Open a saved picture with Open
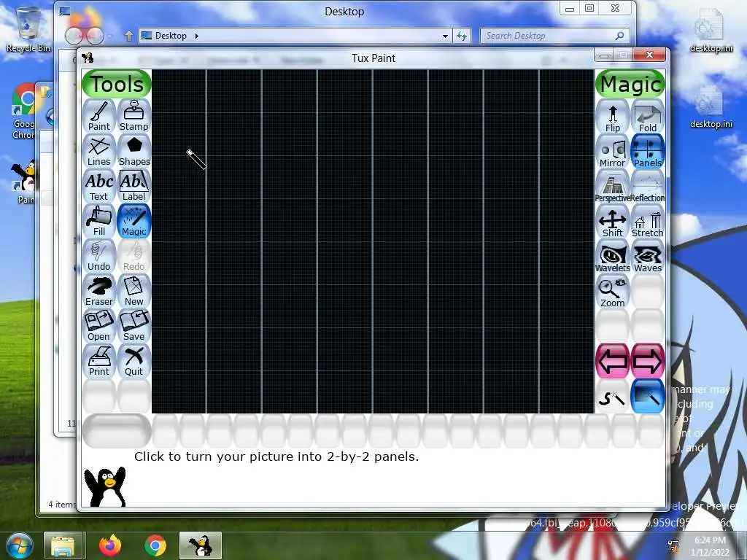Screen dimensions: 747x560 99,326
